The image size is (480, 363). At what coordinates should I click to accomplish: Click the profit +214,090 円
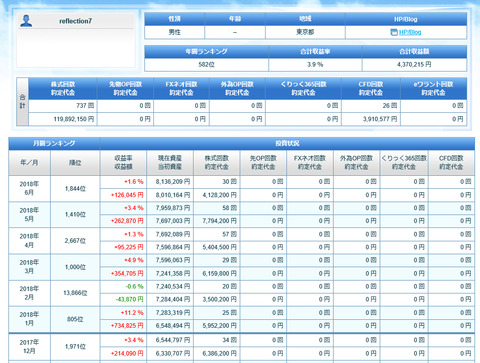(127, 353)
